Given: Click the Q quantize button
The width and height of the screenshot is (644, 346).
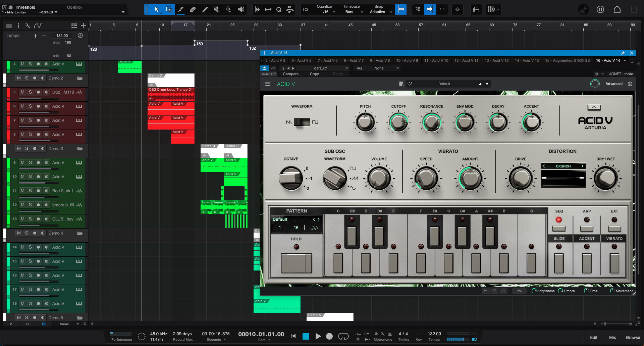Looking at the screenshot, I should point(279,9).
